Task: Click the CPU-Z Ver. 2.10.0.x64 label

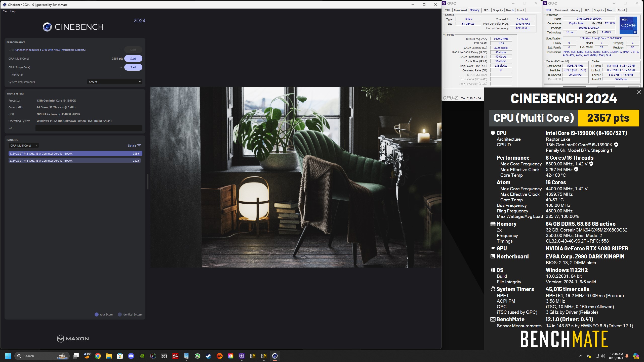Action: 471,98
